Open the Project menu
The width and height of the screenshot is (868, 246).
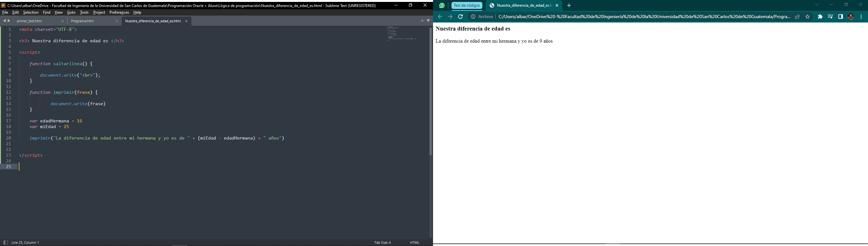click(99, 12)
